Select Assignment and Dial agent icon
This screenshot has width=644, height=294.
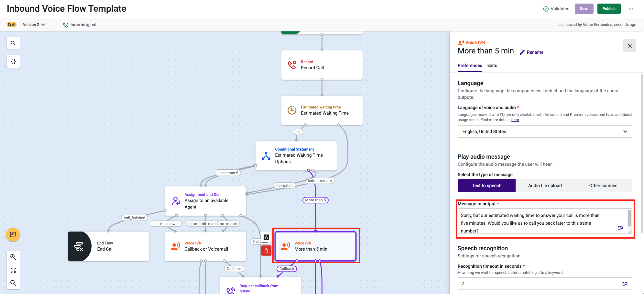(x=176, y=201)
